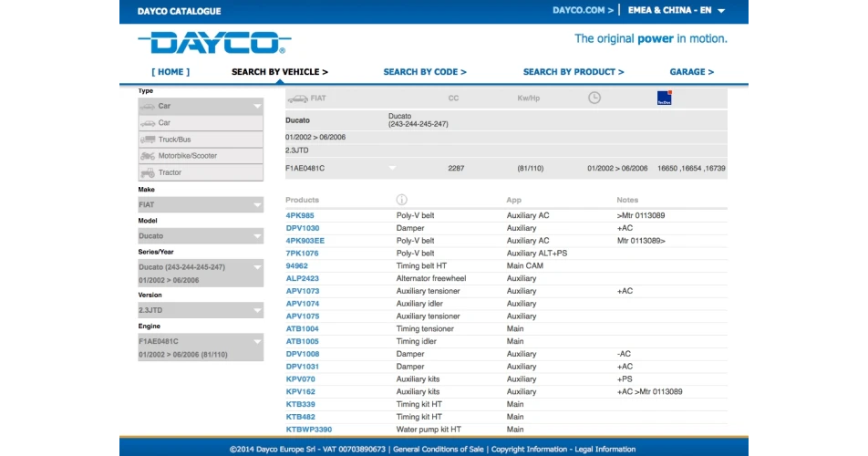Open product ALP2423
This screenshot has height=456, width=868.
click(x=303, y=278)
